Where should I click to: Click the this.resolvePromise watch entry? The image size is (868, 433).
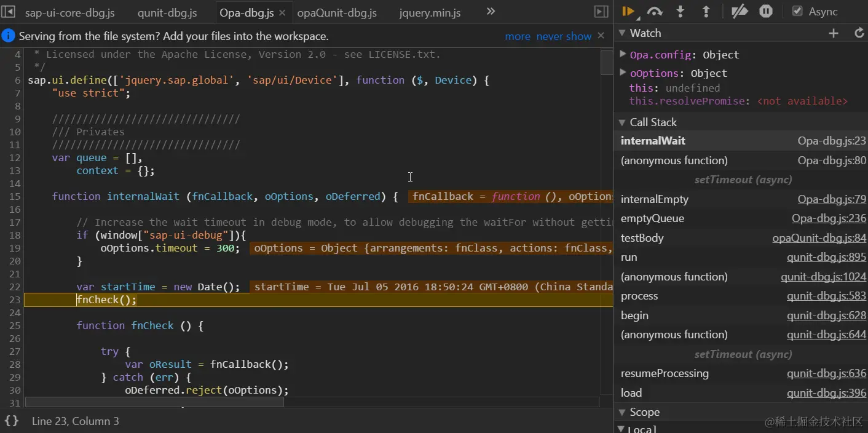[738, 101]
